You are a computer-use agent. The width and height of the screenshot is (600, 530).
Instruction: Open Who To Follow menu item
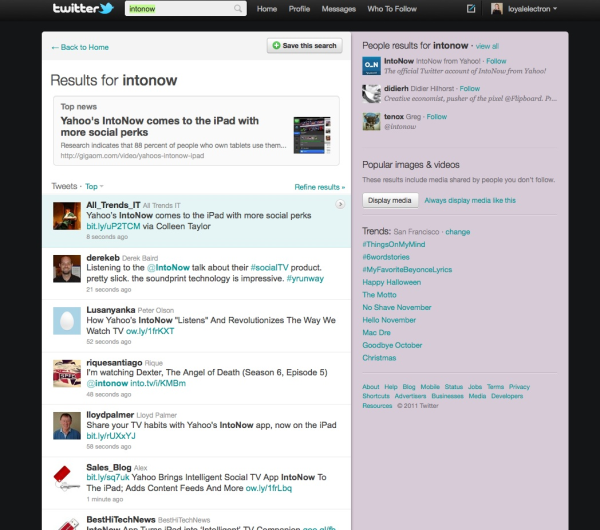click(x=394, y=9)
